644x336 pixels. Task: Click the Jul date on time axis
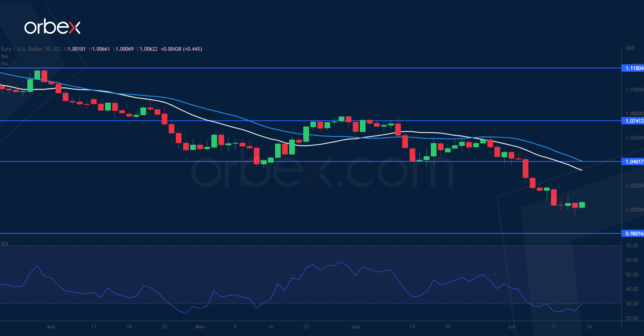pos(511,327)
